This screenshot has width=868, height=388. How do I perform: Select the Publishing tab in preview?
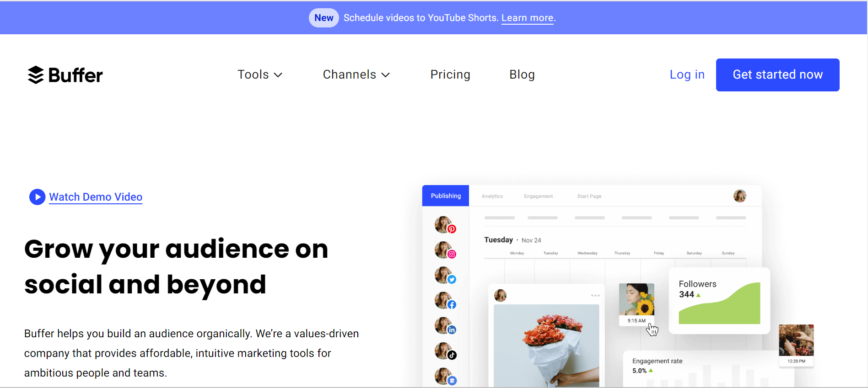(446, 196)
